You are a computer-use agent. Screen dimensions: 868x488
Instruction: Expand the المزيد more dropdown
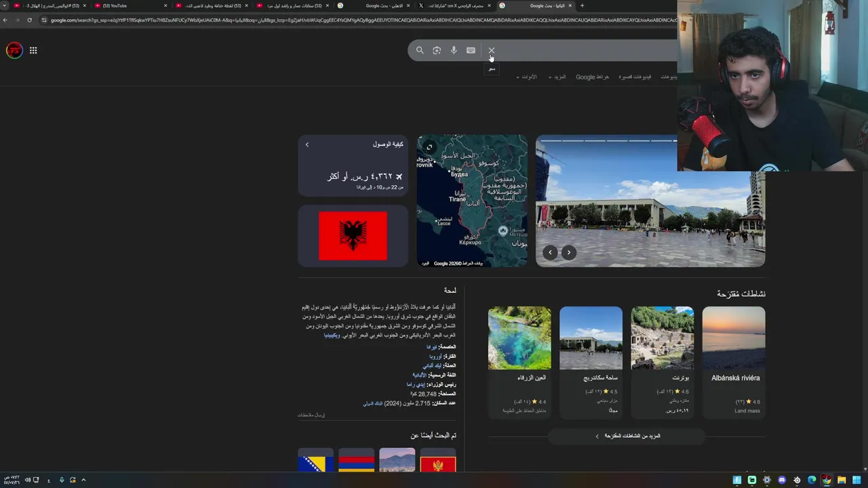coord(557,77)
